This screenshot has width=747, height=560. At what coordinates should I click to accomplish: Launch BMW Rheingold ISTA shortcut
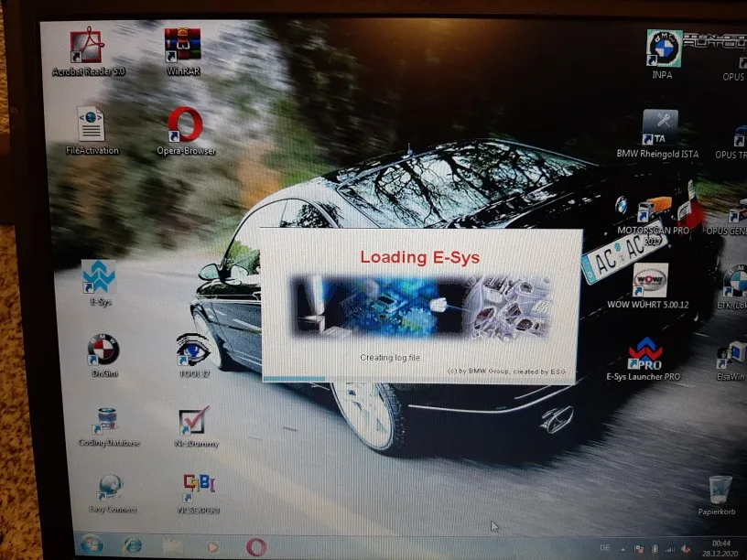pos(658,134)
